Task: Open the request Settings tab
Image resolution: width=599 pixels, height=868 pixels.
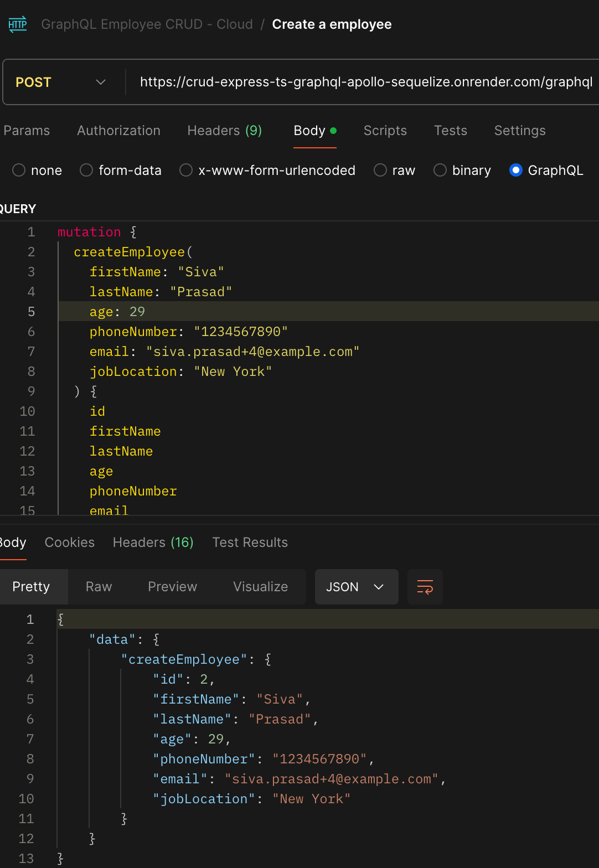Action: tap(520, 131)
